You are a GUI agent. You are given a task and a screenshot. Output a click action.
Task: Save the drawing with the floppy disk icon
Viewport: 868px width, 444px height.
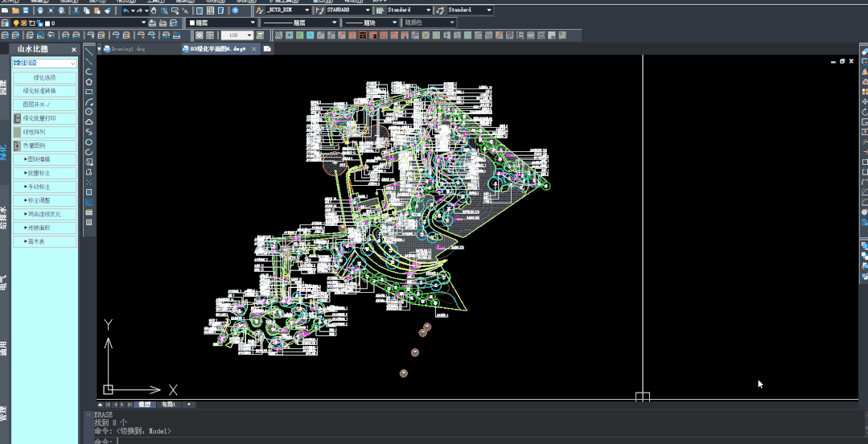(26, 10)
